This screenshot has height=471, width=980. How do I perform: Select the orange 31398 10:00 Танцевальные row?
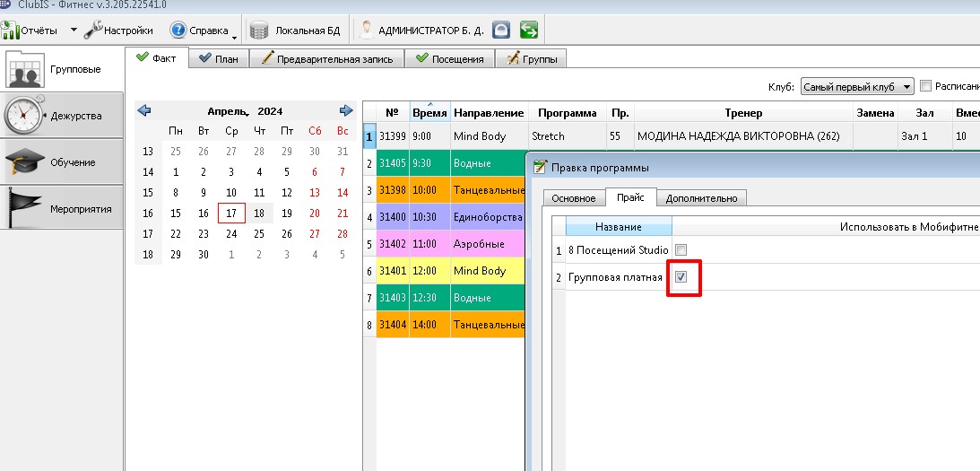click(451, 189)
